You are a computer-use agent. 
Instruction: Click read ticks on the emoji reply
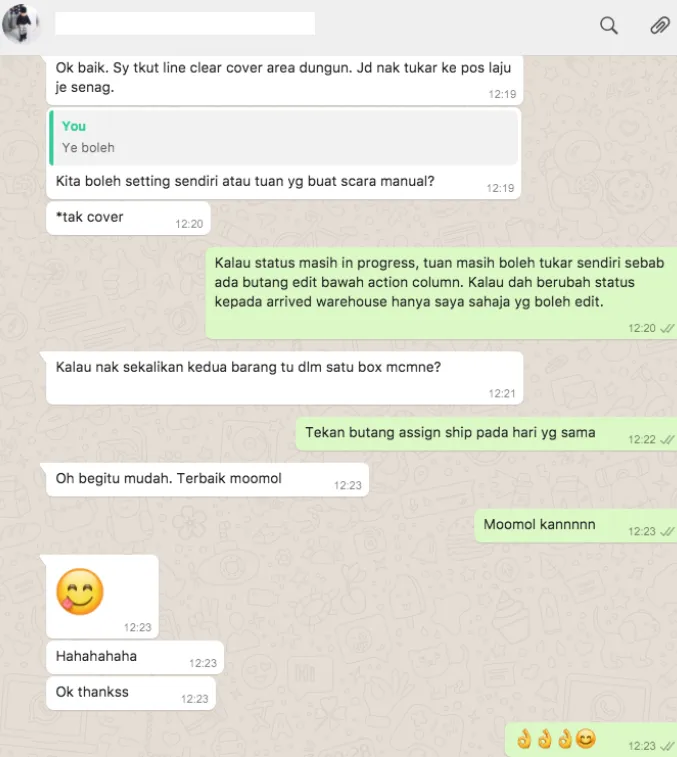coord(667,746)
